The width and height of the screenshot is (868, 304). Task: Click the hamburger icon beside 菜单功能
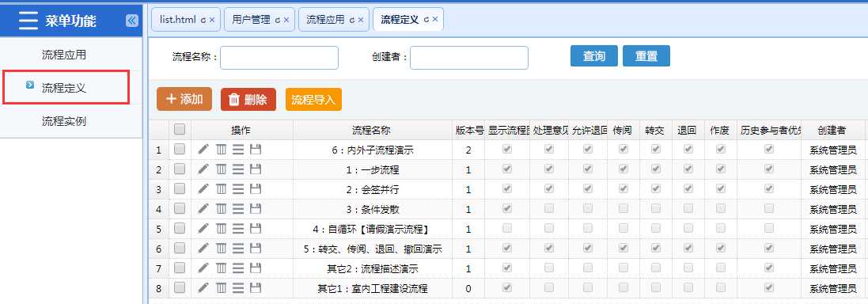28,21
